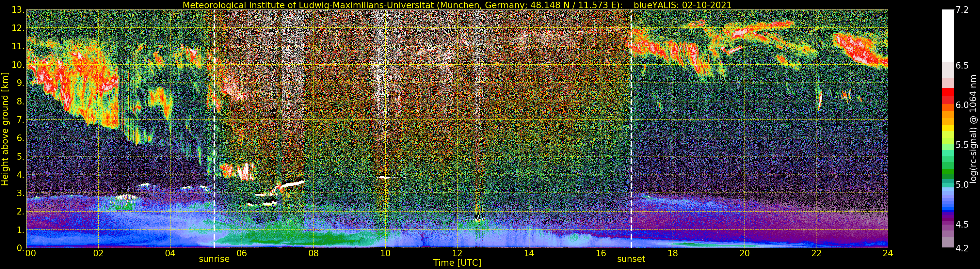
Task: Click the x-axis tick label '00'
Action: pyautogui.click(x=30, y=253)
